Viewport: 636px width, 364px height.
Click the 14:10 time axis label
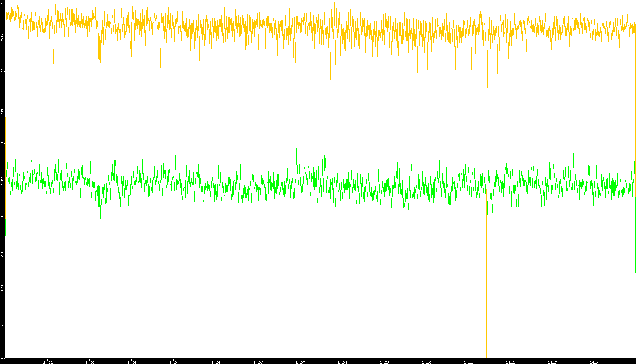(x=426, y=362)
